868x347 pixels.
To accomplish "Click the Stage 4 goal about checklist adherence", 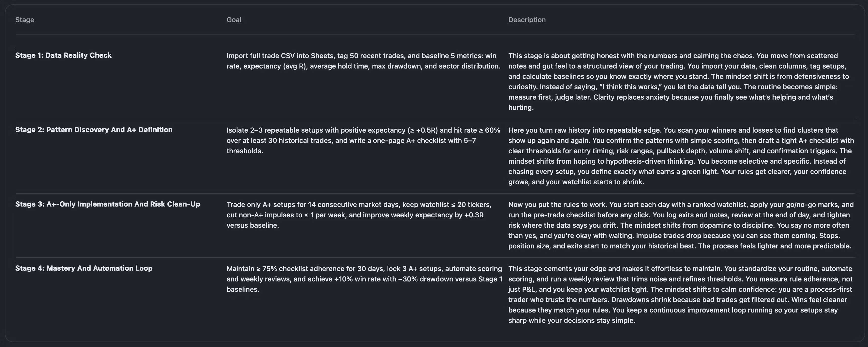I will (364, 279).
